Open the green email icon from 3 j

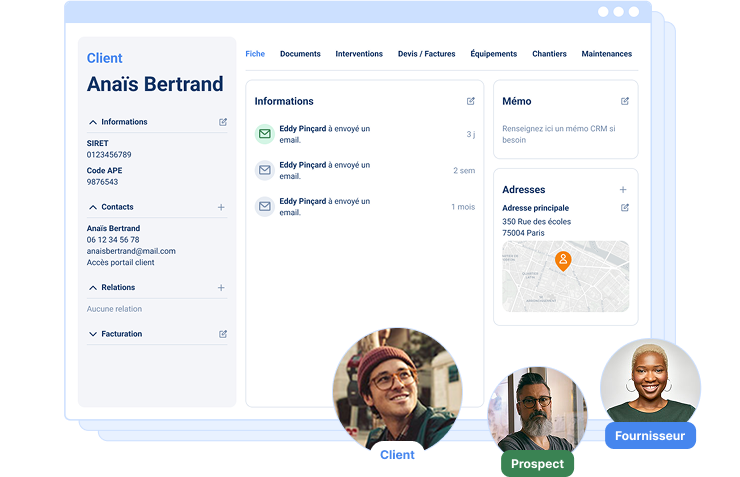click(x=265, y=134)
